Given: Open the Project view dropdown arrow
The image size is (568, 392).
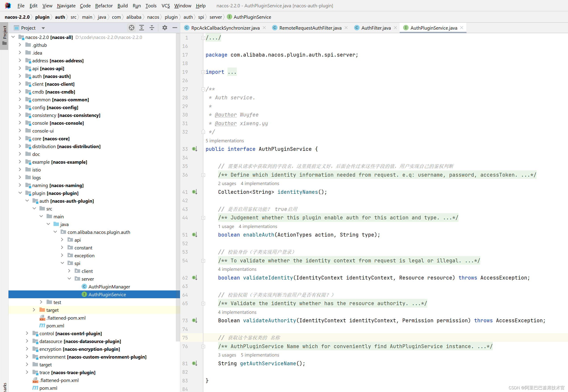Looking at the screenshot, I should (x=43, y=28).
